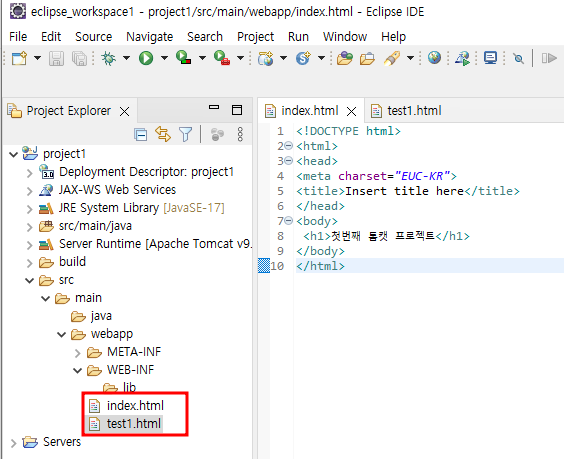Collapse the WEB-INF folder node
This screenshot has width=564, height=459.
click(77, 371)
